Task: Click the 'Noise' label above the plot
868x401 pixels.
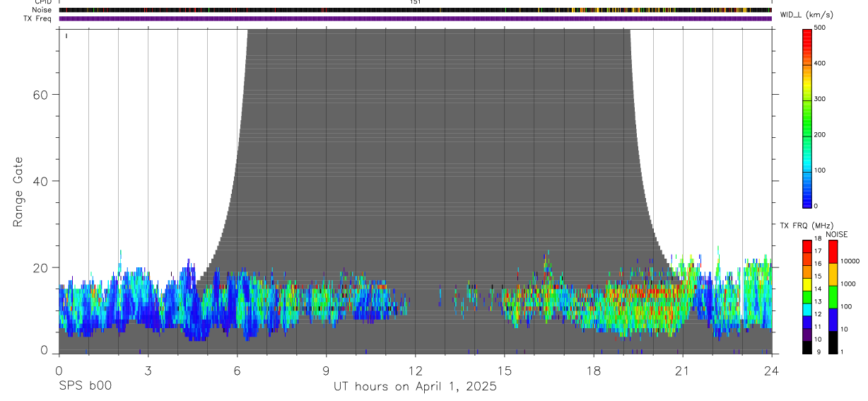Action: coord(42,10)
